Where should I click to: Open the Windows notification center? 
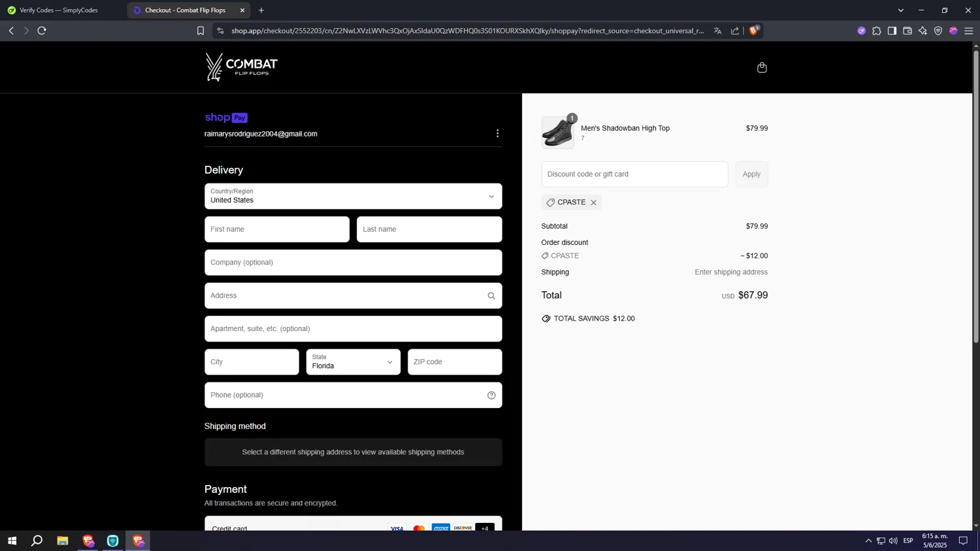pyautogui.click(x=963, y=541)
